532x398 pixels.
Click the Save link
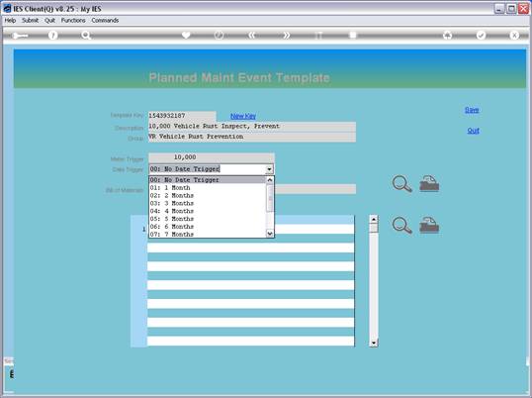472,110
